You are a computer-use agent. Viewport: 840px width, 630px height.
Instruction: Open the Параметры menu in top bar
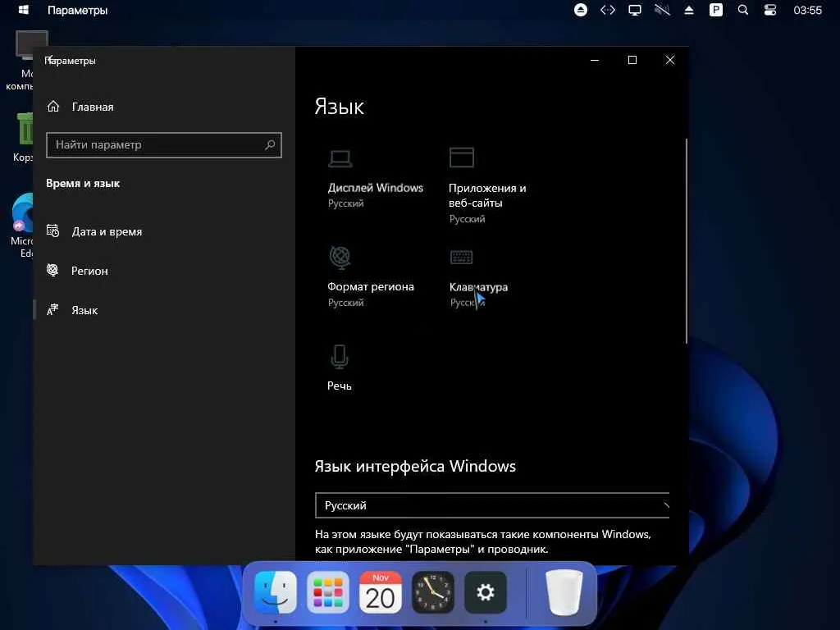click(78, 10)
